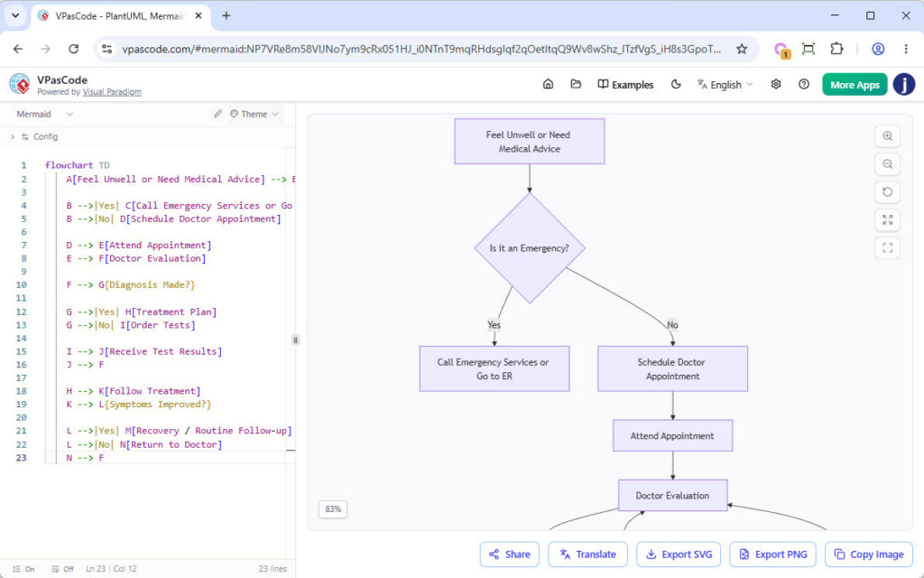Zoom out of the diagram
Viewport: 924px width, 578px height.
888,164
